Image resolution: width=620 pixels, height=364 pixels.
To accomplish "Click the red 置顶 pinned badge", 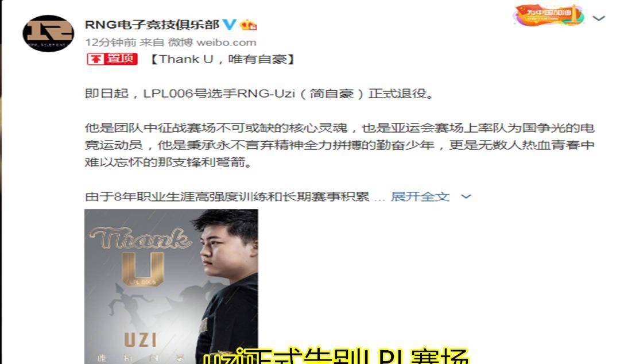I will tap(113, 59).
